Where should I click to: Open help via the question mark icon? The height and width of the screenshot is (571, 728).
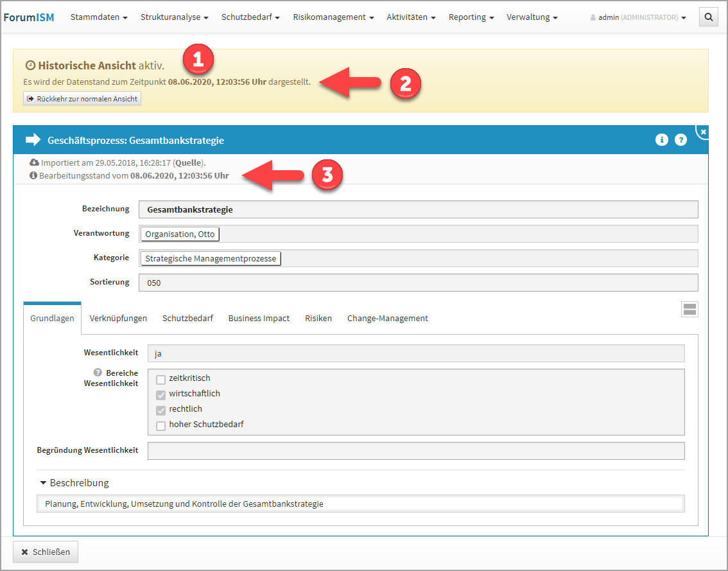coord(680,140)
